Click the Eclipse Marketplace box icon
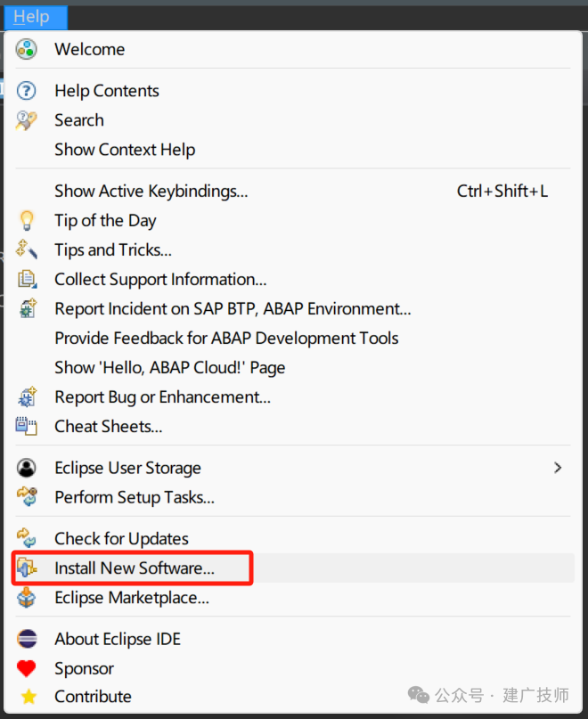588x719 pixels. 26,598
